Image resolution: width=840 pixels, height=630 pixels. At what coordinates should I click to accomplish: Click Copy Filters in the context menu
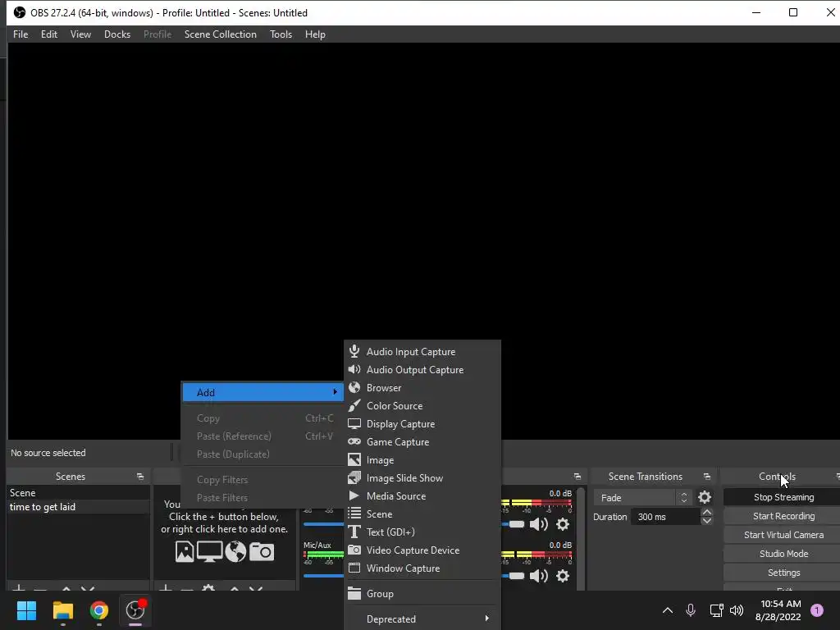pos(262,479)
